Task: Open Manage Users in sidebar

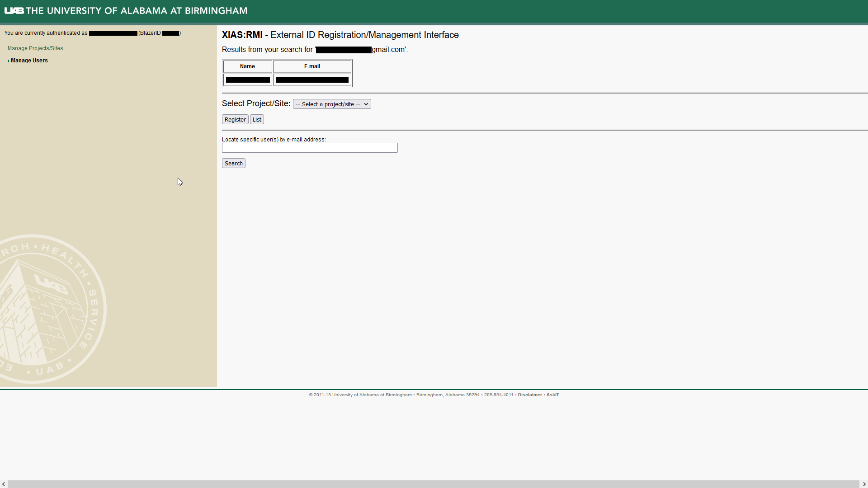Action: pyautogui.click(x=29, y=61)
